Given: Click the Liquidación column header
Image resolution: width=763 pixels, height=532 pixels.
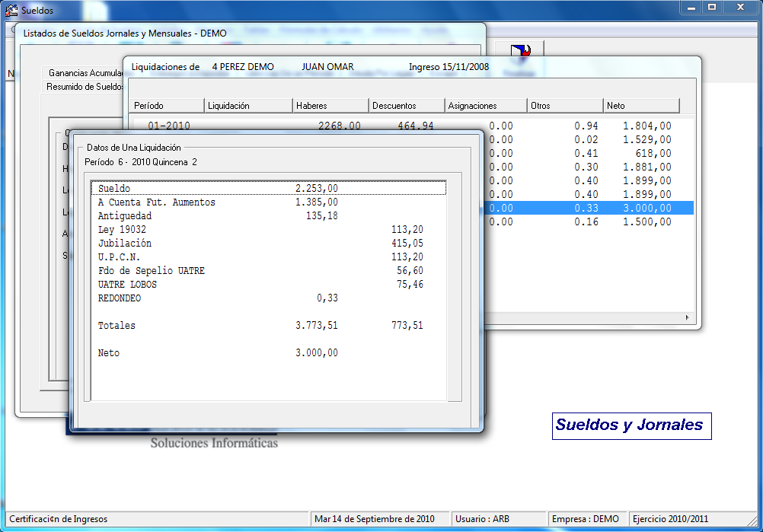Looking at the screenshot, I should (x=248, y=106).
